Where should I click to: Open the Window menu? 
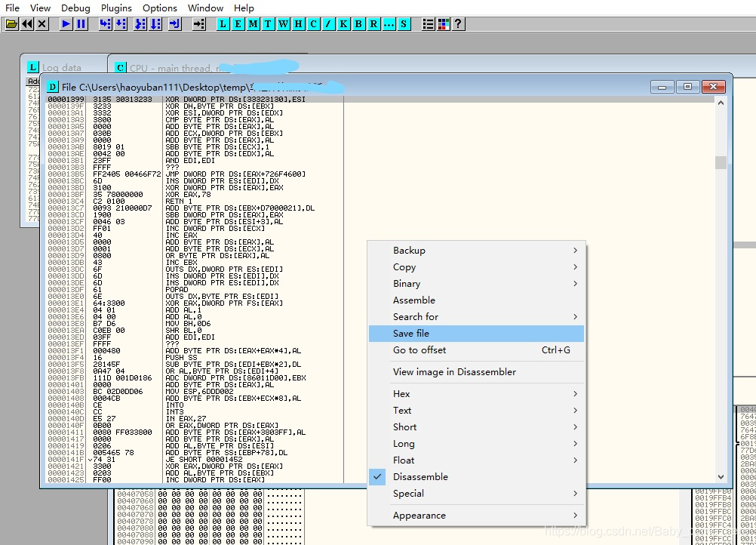click(x=205, y=8)
